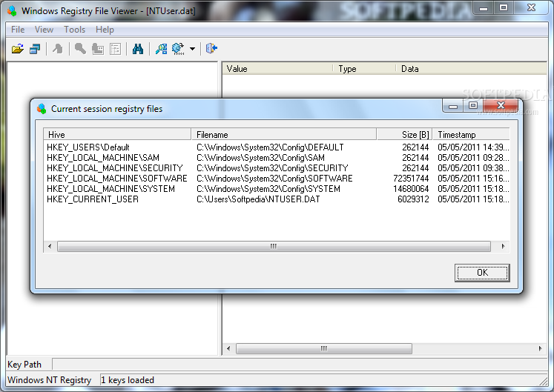
Task: Expand the dropdown arrow beside gear icon
Action: [x=192, y=49]
